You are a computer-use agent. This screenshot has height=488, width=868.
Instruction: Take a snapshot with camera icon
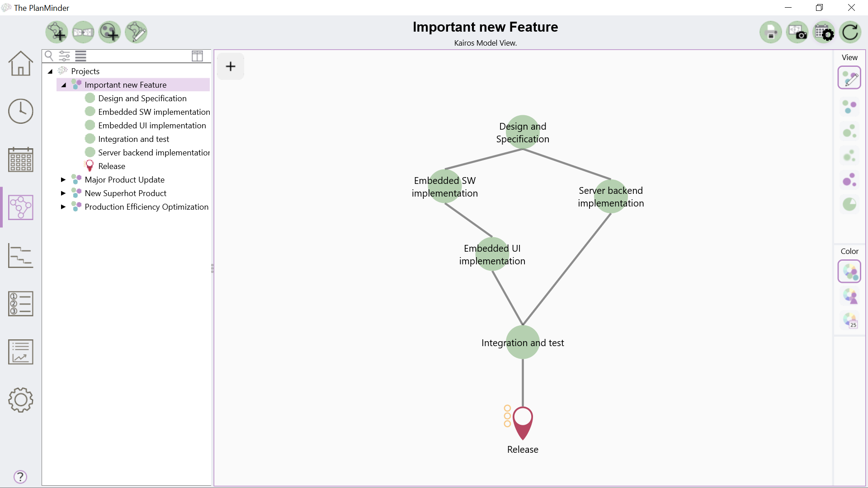pos(797,33)
